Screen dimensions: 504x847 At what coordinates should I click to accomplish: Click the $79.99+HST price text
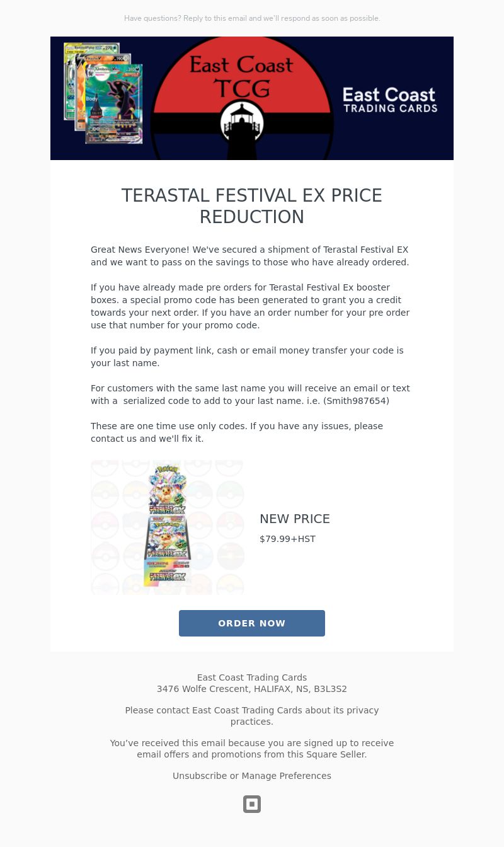coord(287,539)
